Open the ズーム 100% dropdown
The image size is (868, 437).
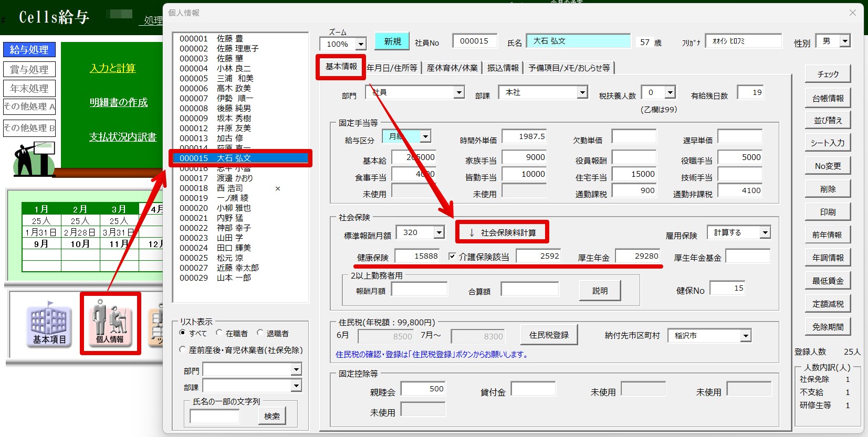coord(361,44)
